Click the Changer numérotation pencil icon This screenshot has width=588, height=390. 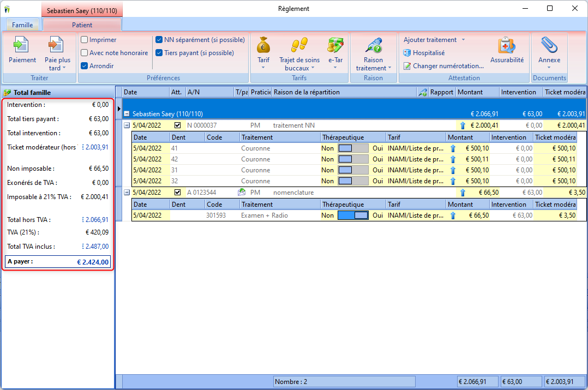pos(407,66)
